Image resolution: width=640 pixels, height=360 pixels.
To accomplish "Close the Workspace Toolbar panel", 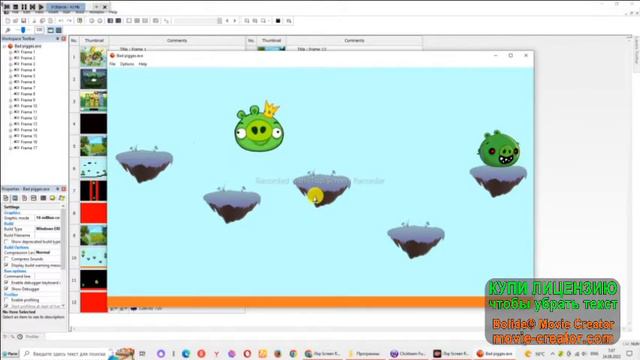I will coord(64,39).
